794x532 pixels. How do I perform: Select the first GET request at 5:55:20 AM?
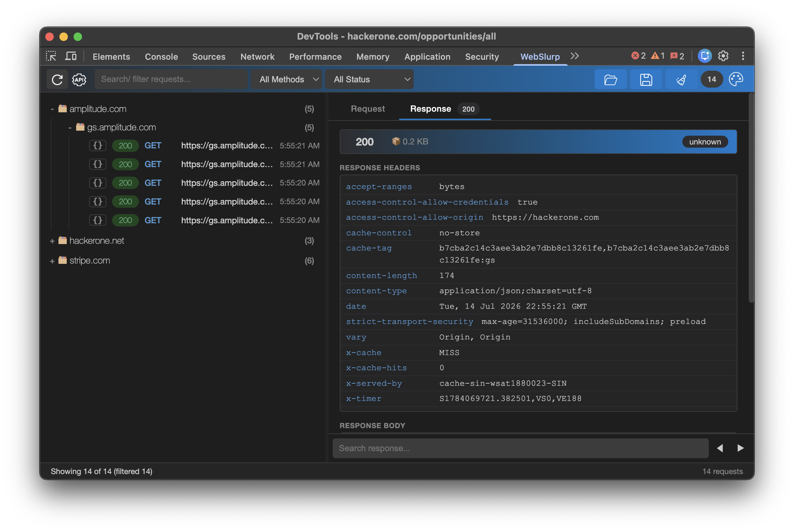click(204, 183)
